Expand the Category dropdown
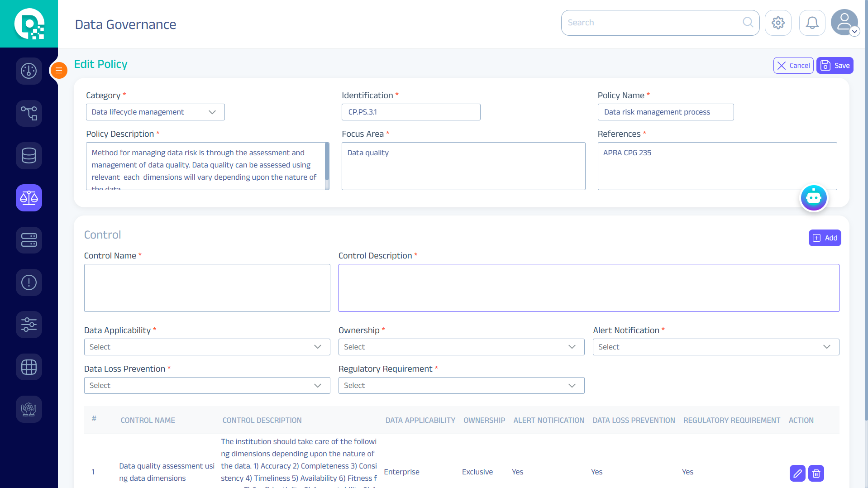The height and width of the screenshot is (488, 868). 155,112
